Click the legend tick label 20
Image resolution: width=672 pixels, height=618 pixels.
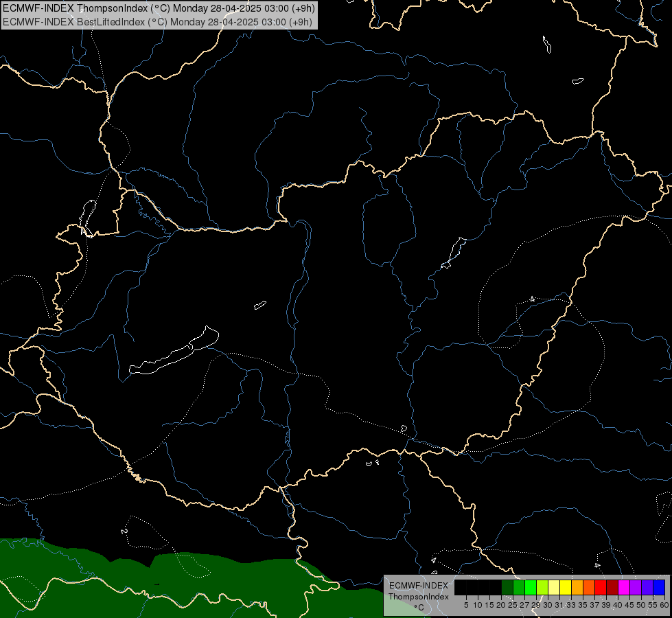pyautogui.click(x=501, y=605)
